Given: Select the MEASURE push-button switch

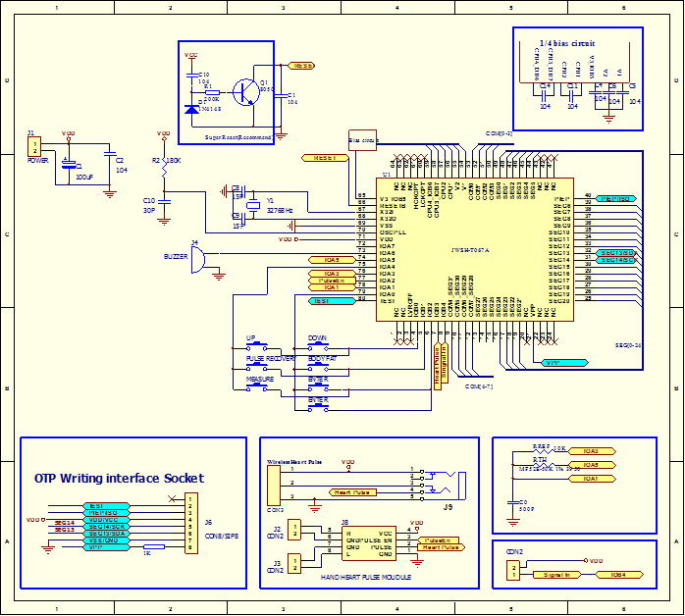Looking at the screenshot, I should click(257, 386).
